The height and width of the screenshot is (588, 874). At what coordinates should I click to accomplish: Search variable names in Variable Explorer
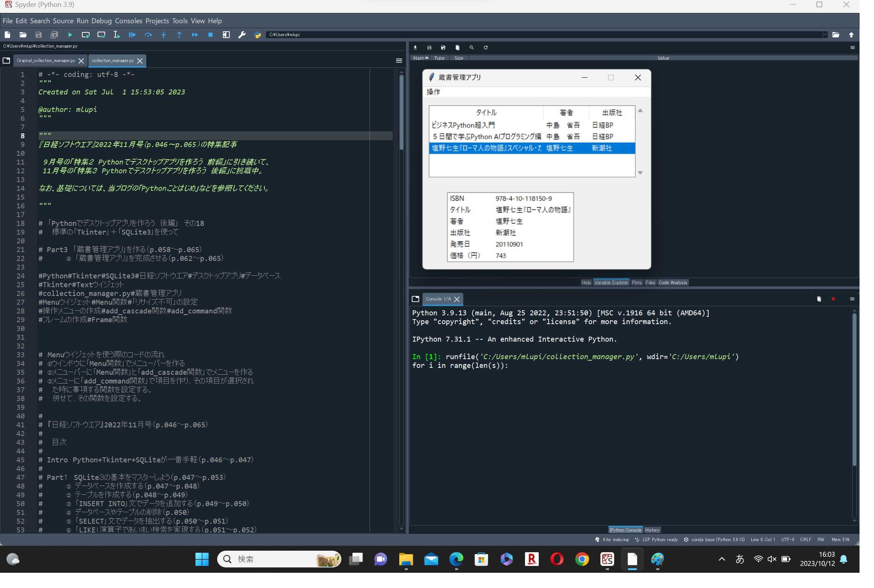coord(471,48)
